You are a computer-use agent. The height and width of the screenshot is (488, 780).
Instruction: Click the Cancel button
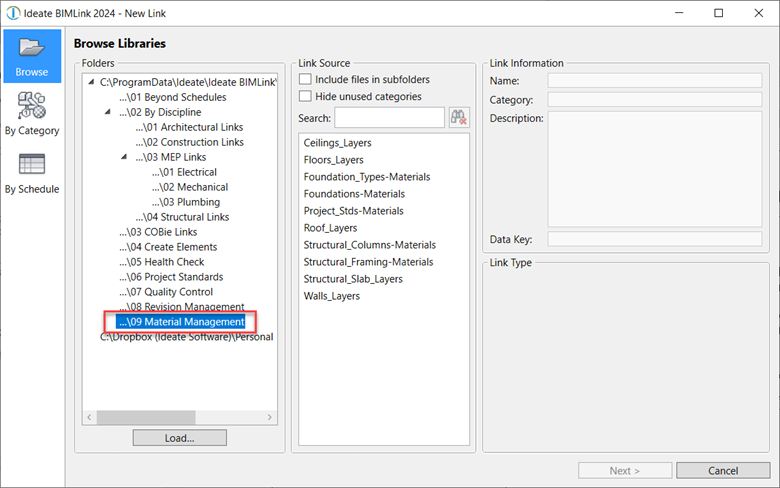click(723, 471)
